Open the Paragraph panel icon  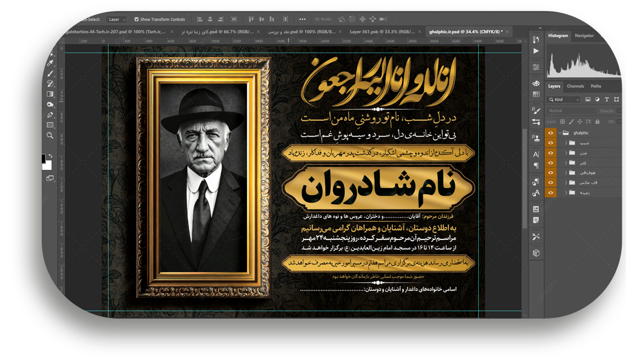[536, 166]
